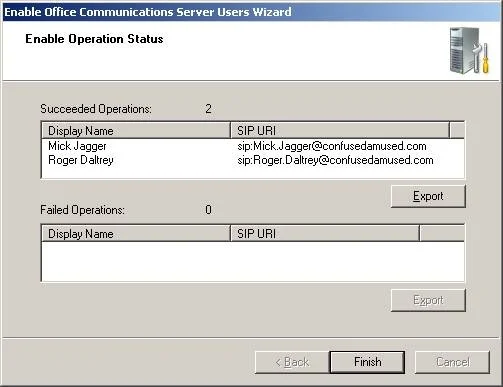
Task: Click the disabled Back button
Action: 292,362
